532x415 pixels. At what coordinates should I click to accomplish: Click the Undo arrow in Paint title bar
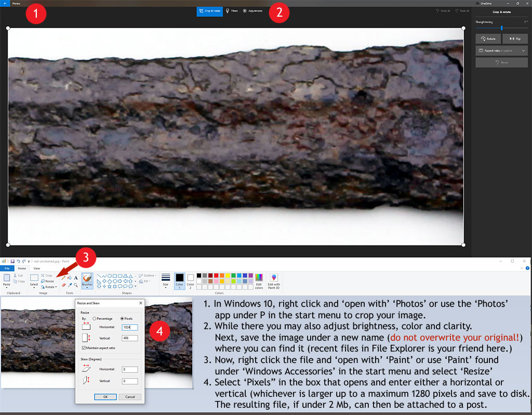[18, 262]
